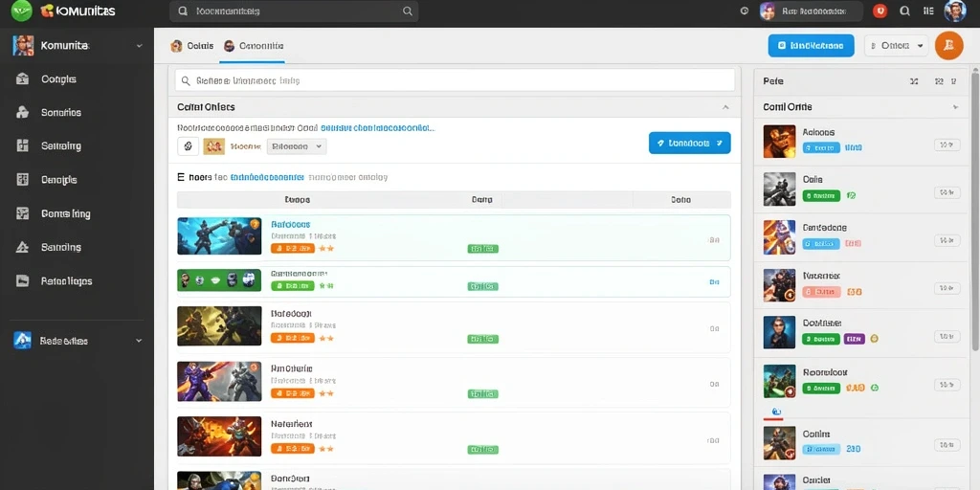Click the Dolio column header
Viewport: 980px width, 490px height.
point(680,200)
